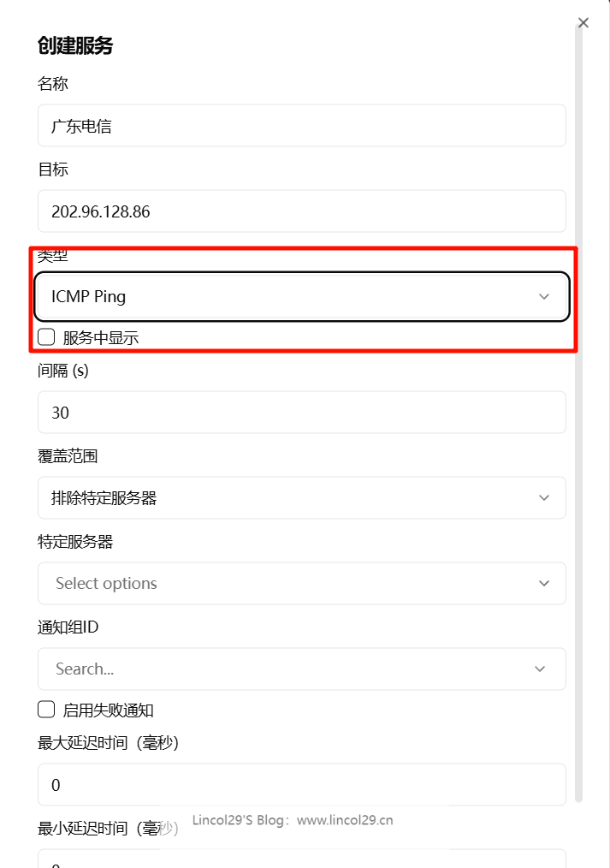This screenshot has width=610, height=868.
Task: Click the chevron in Select options box
Action: [544, 584]
